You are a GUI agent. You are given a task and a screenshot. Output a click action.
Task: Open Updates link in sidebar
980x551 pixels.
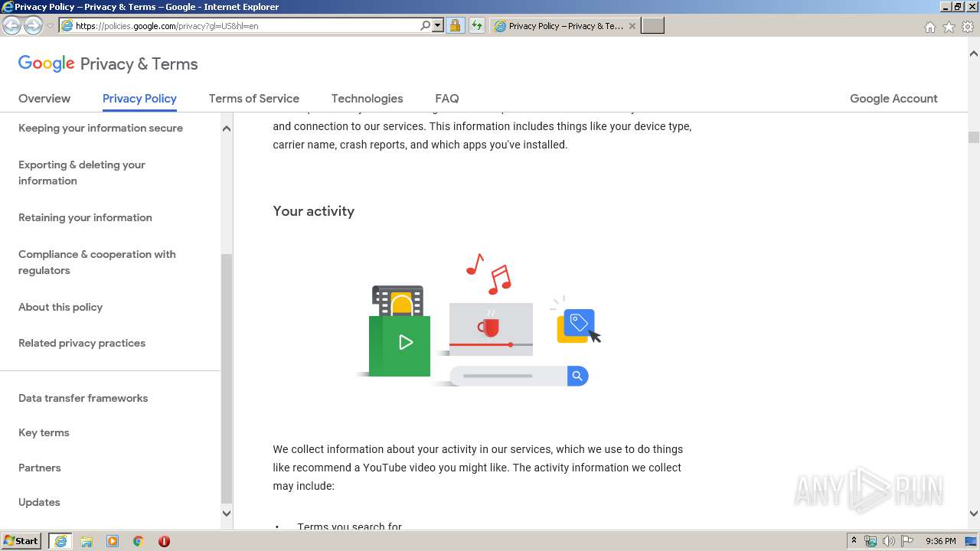point(39,502)
